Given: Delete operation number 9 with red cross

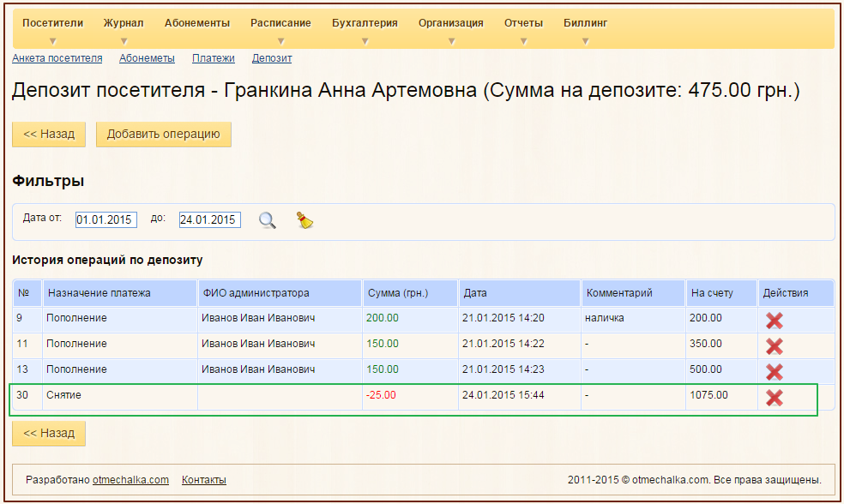Looking at the screenshot, I should [x=774, y=321].
